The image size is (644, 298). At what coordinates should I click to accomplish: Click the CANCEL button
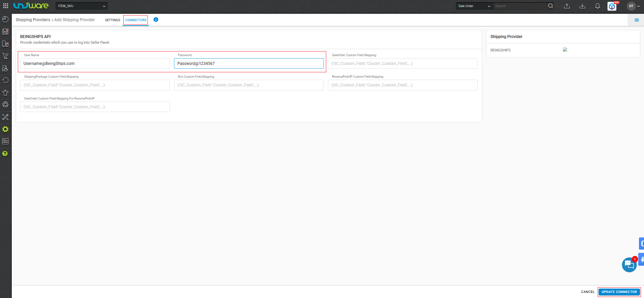pos(588,292)
